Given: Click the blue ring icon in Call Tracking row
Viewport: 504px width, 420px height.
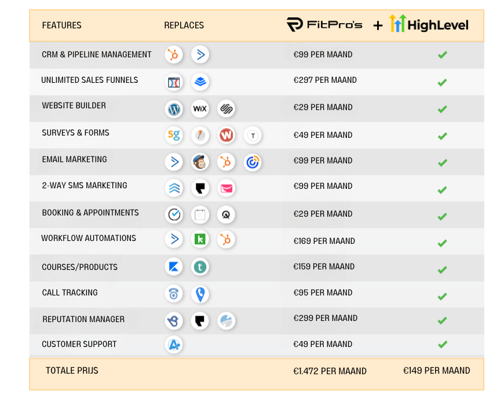Looking at the screenshot, I should [174, 294].
